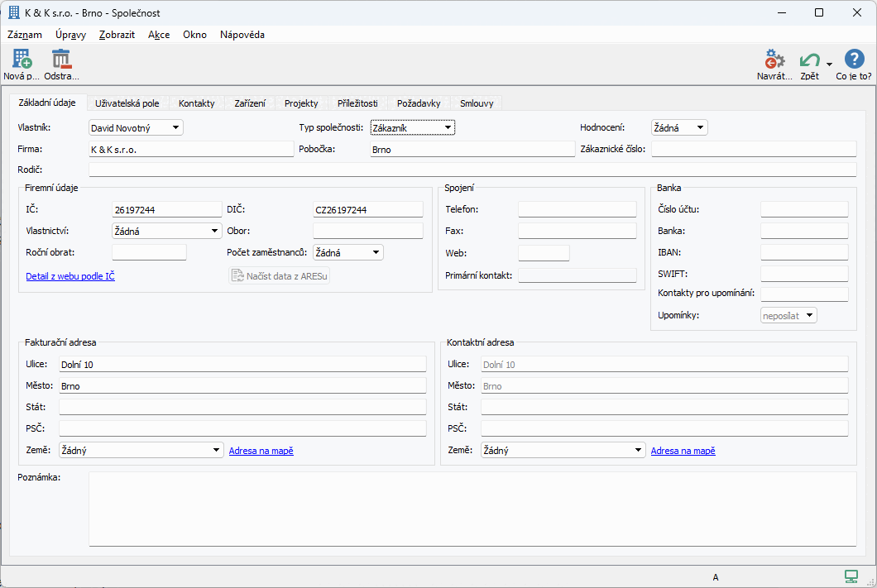Click the Navrátit gear icon
This screenshot has height=588, width=877.
(x=774, y=60)
